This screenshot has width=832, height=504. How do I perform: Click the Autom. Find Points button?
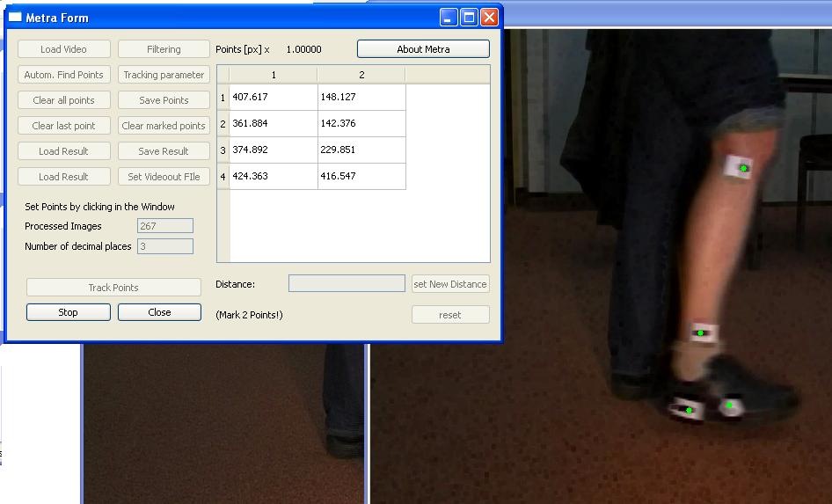[63, 75]
